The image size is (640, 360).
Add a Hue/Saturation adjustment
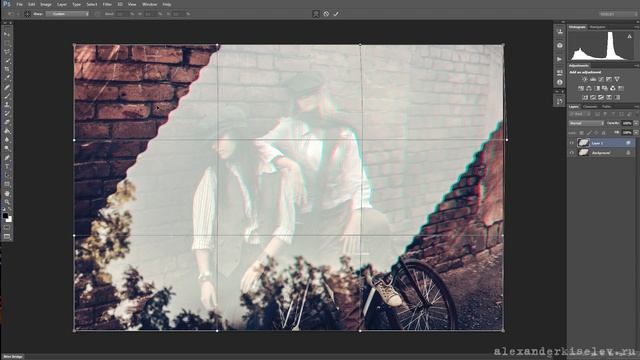[581, 88]
